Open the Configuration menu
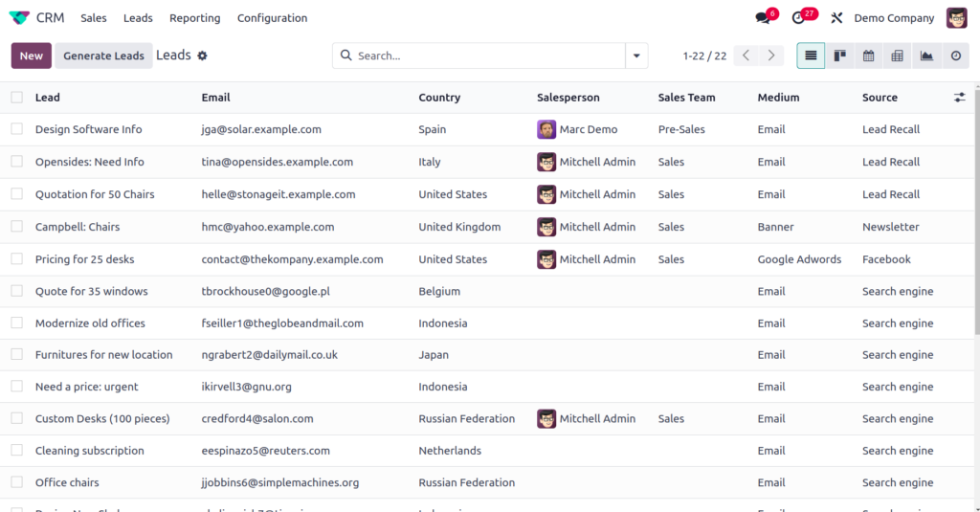980x512 pixels. tap(272, 18)
